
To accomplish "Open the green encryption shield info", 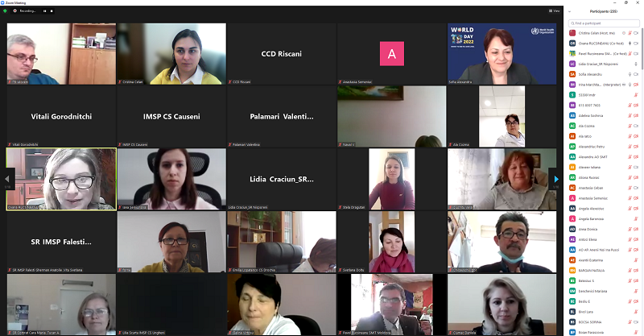I will (x=5, y=10).
